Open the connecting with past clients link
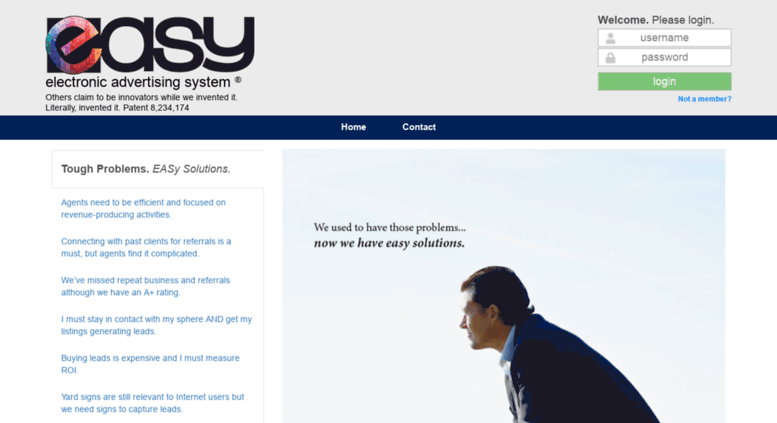The height and width of the screenshot is (423, 777). [146, 247]
